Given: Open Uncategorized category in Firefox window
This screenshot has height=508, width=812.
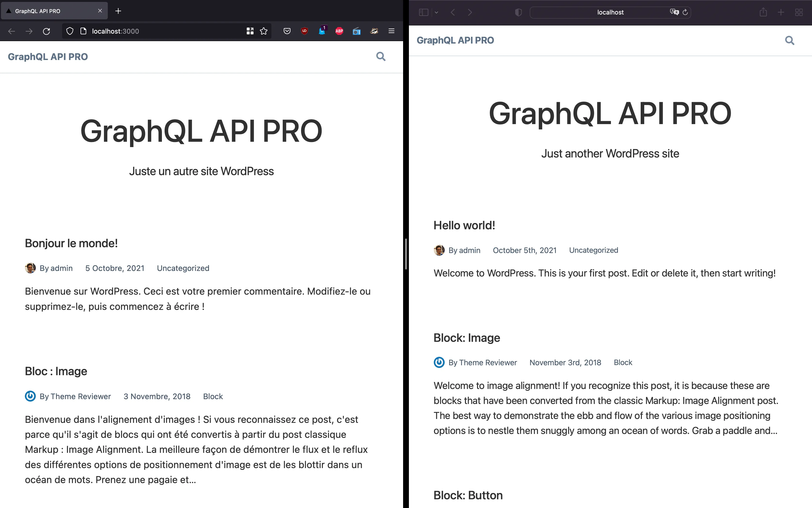Looking at the screenshot, I should 183,268.
